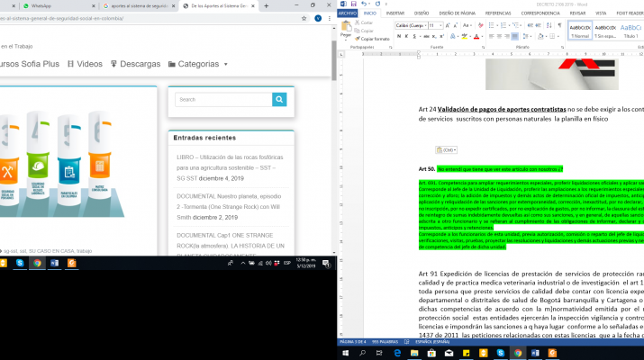Open the font name Calibri combo box

pyautogui.click(x=410, y=26)
